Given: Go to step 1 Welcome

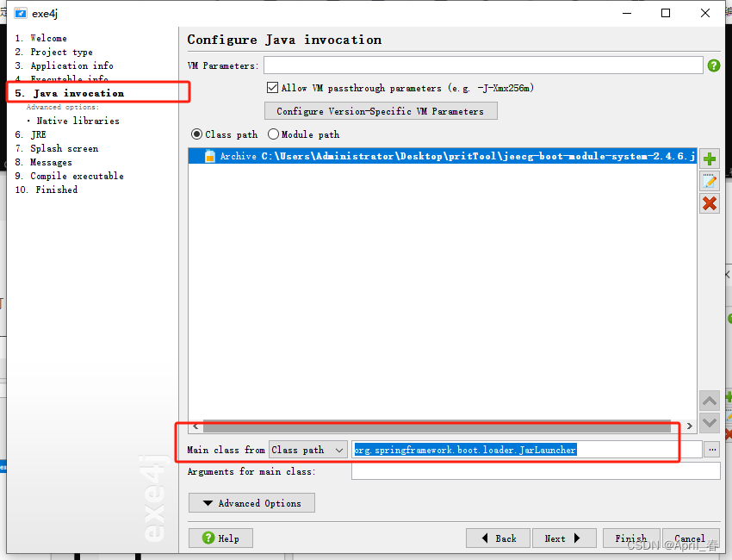Looking at the screenshot, I should [41, 38].
